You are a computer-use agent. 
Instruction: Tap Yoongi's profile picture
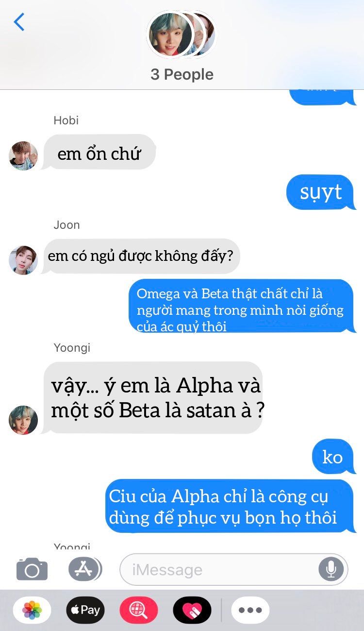[x=23, y=420]
